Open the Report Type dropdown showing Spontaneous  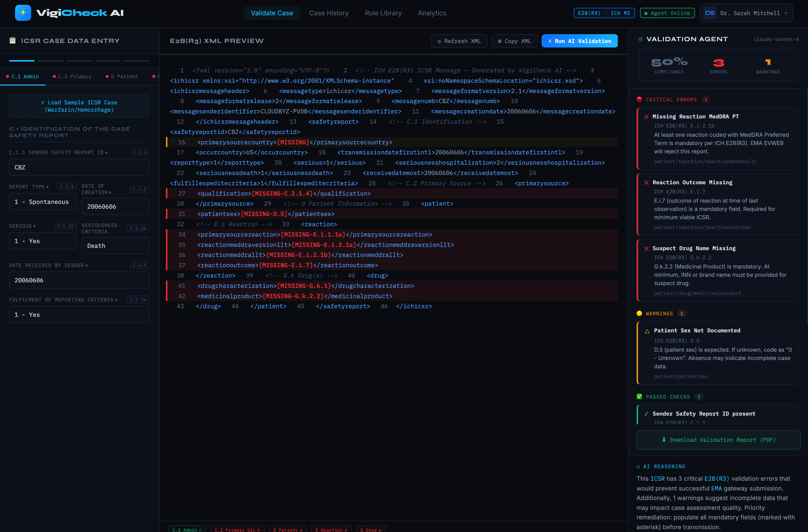point(43,202)
